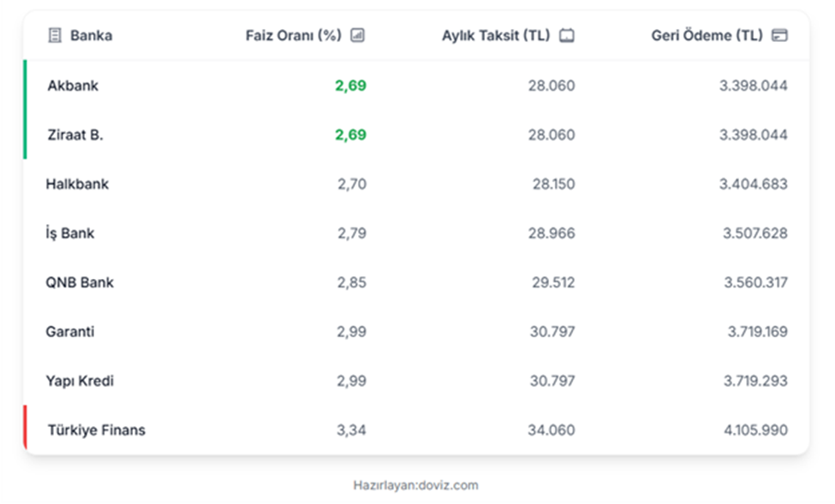Click Akbank's green 2,69 interest rate
The width and height of the screenshot is (835, 504).
tap(350, 86)
